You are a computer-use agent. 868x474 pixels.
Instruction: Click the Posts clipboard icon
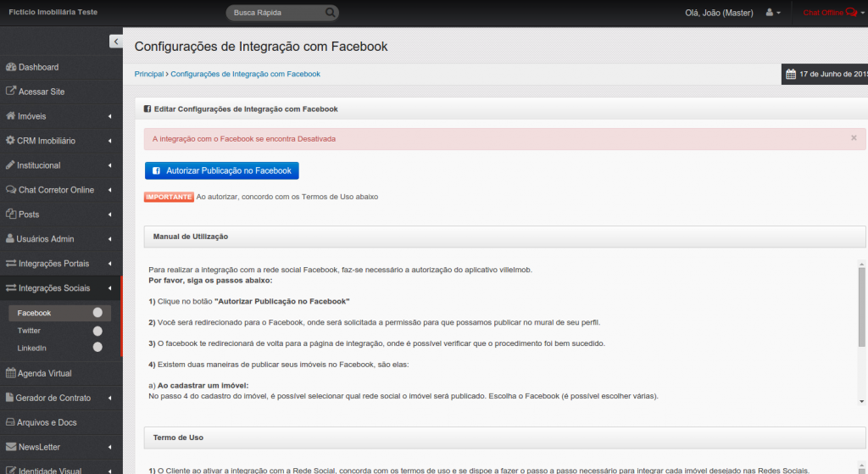click(x=11, y=214)
